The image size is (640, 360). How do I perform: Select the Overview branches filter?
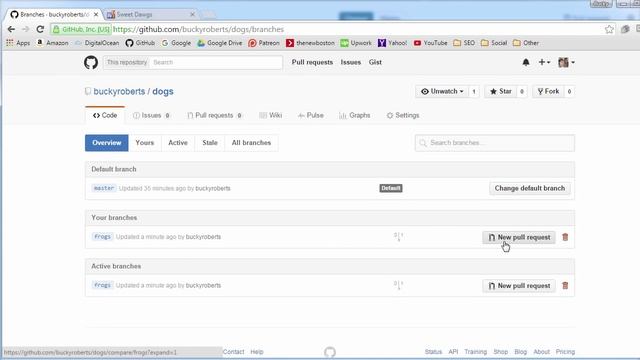[107, 143]
